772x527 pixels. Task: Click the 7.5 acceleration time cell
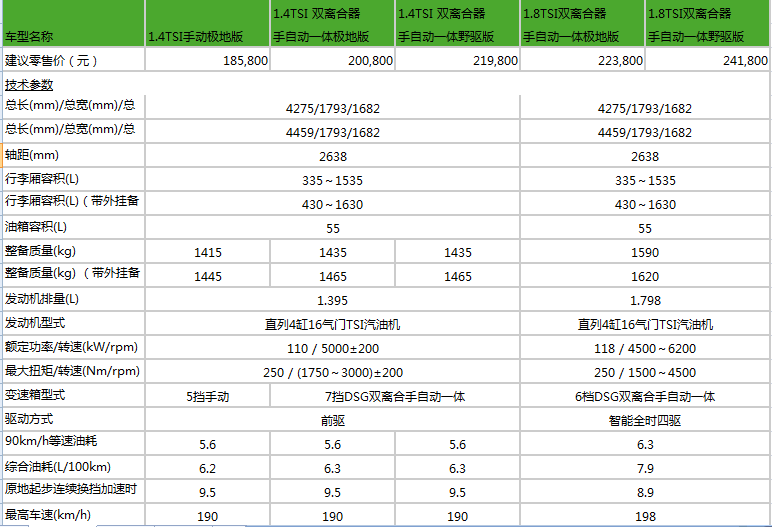(332, 492)
